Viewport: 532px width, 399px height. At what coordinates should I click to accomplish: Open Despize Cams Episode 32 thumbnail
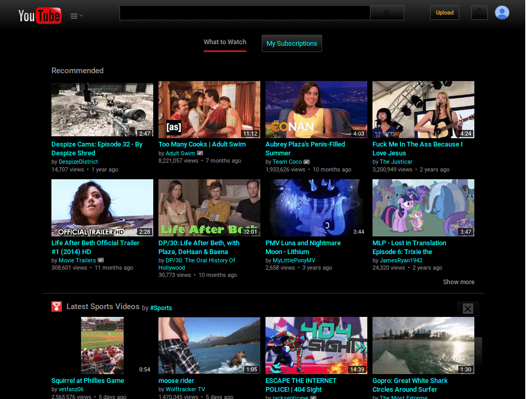[x=102, y=110]
